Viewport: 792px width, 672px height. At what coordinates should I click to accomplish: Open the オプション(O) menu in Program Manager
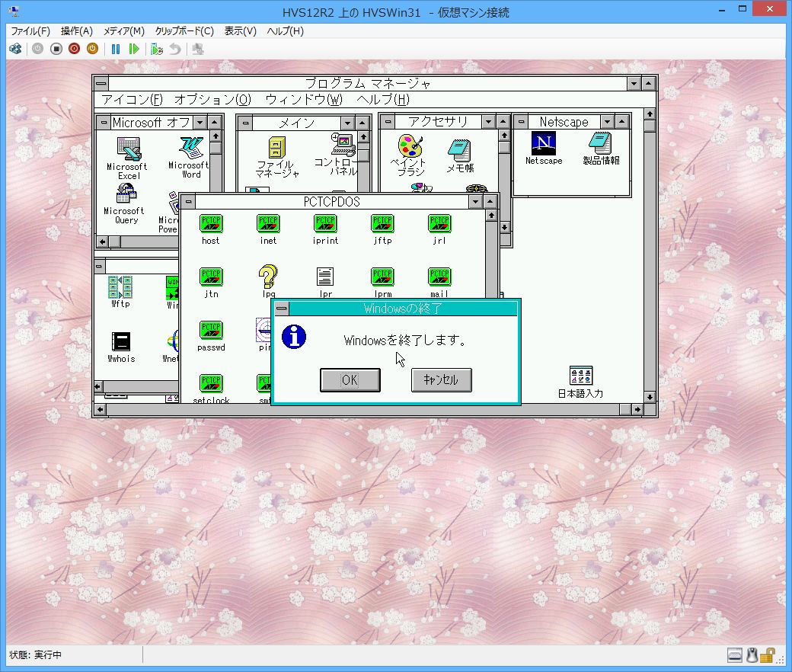click(212, 100)
